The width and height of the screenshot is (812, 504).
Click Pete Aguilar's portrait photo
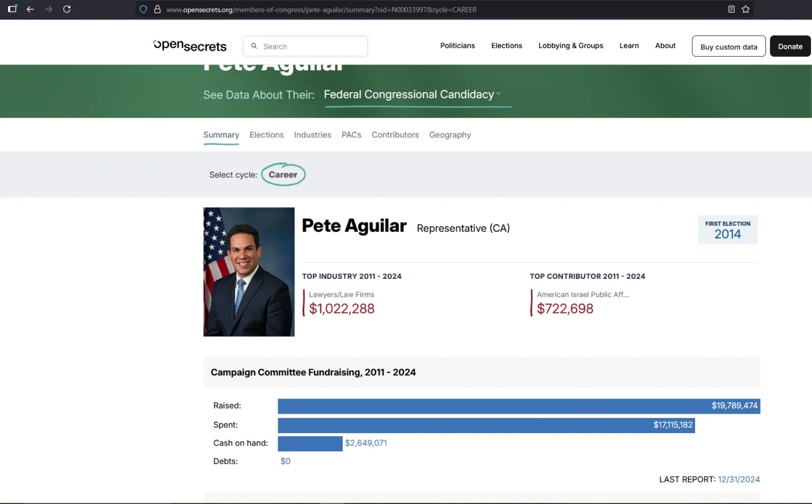click(249, 272)
